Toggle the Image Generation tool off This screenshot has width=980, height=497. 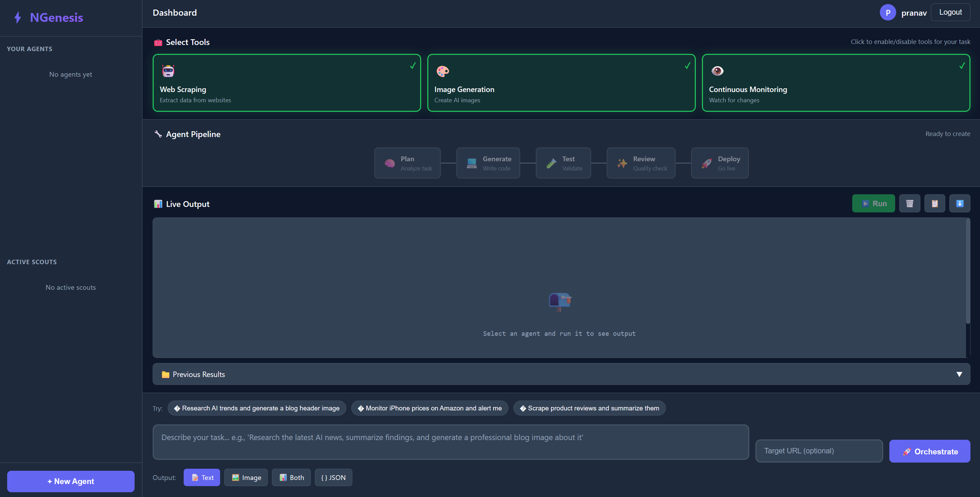[x=561, y=83]
